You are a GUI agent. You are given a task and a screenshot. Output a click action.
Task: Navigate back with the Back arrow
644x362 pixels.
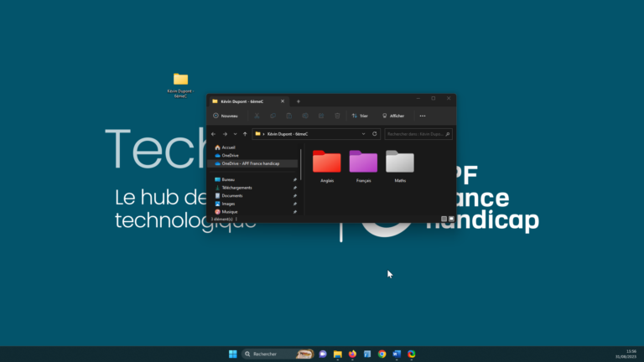click(214, 134)
